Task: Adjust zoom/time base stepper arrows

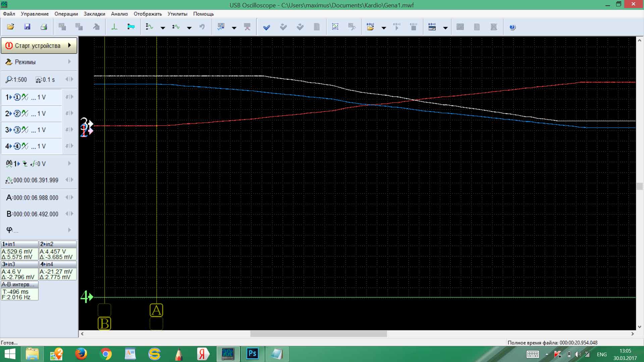Action: (x=69, y=79)
